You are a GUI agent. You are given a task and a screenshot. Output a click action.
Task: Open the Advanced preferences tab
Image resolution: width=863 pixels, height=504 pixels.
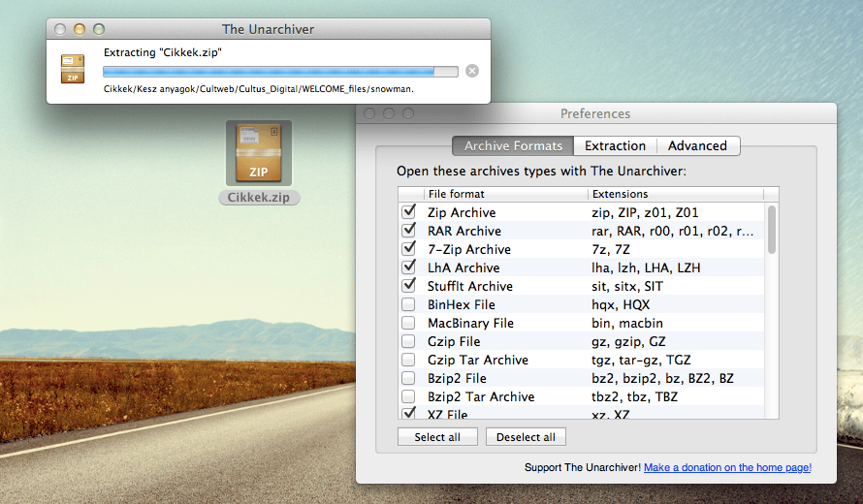pyautogui.click(x=697, y=145)
